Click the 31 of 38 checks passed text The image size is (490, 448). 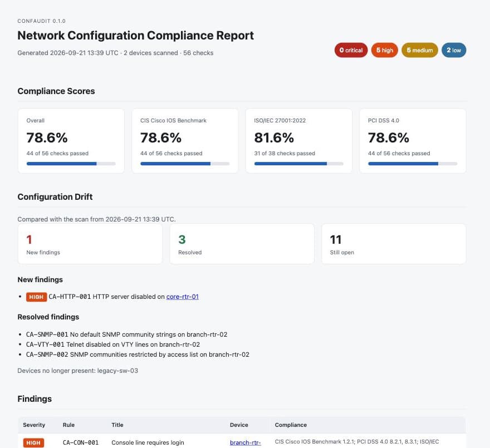[285, 154]
